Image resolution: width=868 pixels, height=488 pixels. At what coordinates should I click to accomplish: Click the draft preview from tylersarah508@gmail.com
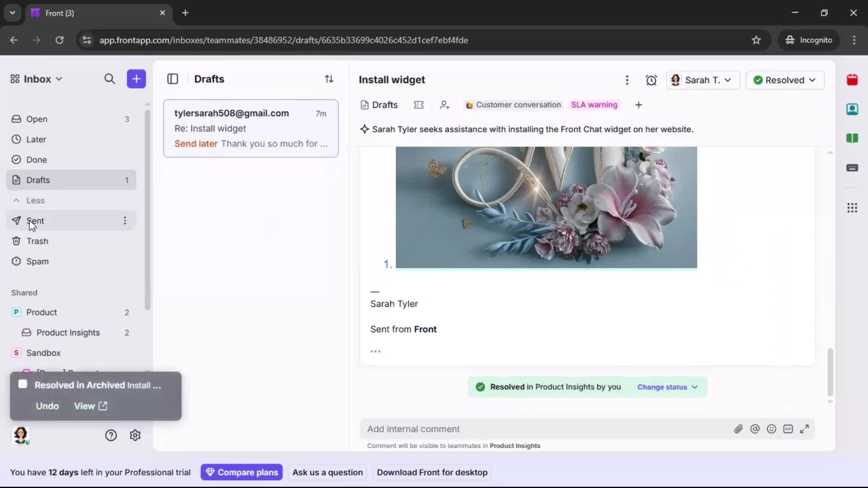251,128
